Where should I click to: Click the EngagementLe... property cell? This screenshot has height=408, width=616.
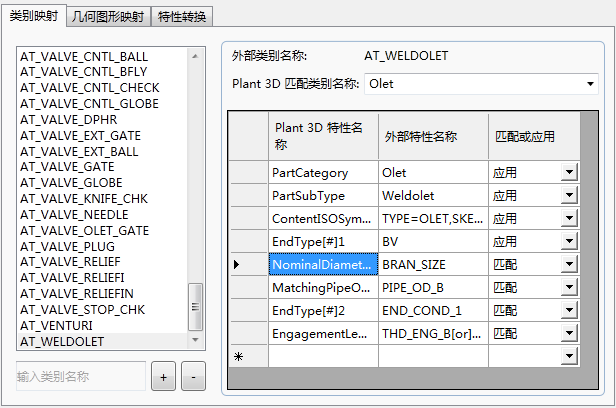tap(323, 334)
